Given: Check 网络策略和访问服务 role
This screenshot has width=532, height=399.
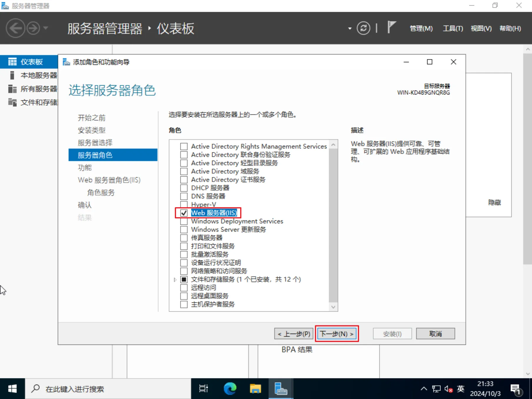Looking at the screenshot, I should 184,271.
